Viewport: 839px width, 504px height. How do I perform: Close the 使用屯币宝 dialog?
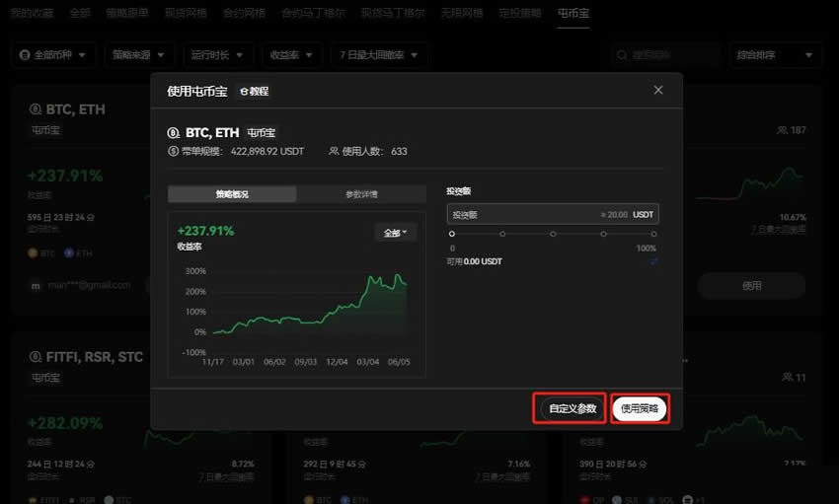coord(658,91)
